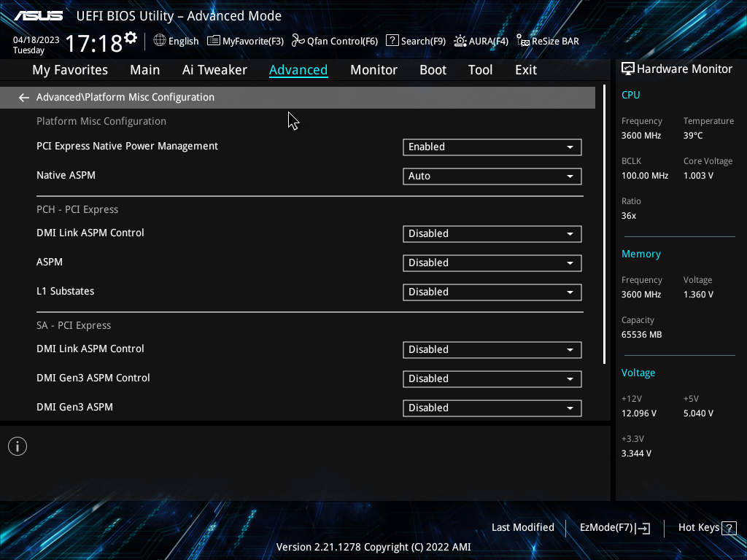747x560 pixels.
Task: Switch to the Ai Tweaker tab
Action: coord(214,70)
